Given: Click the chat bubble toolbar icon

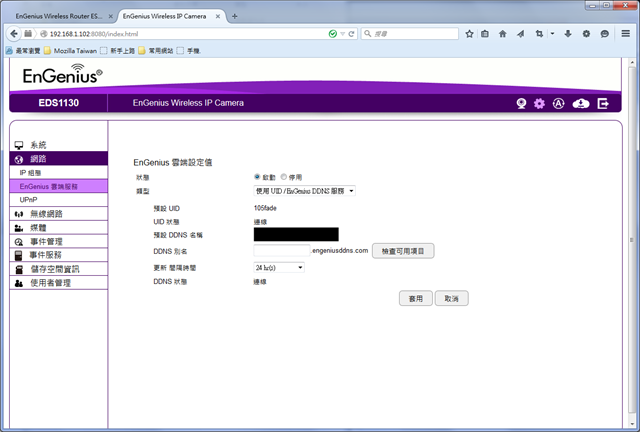Looking at the screenshot, I should pyautogui.click(x=604, y=34).
